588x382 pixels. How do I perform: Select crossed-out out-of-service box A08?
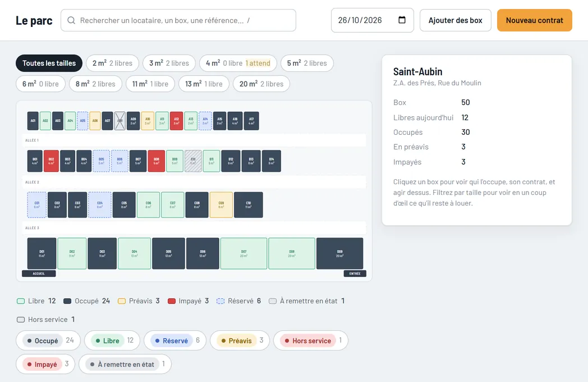120,121
